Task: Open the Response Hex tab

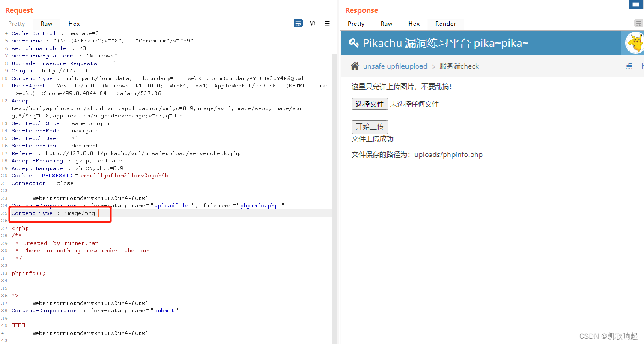Action: click(414, 24)
